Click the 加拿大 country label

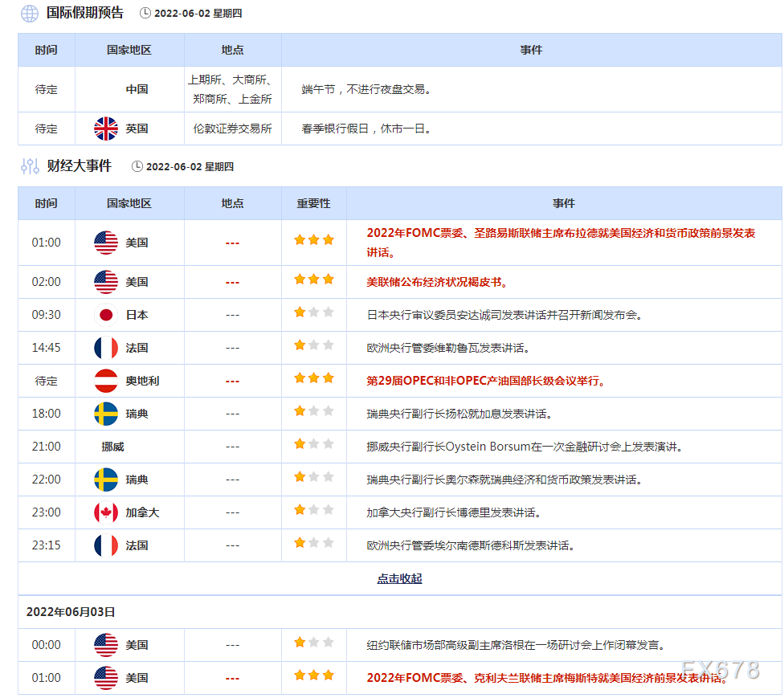[x=142, y=513]
